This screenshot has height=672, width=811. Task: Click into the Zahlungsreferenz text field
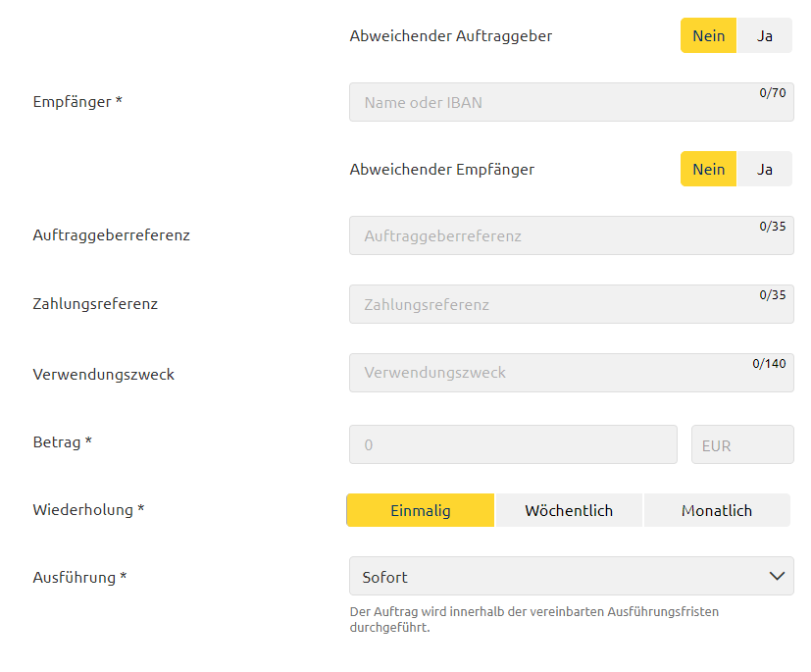tap(572, 304)
